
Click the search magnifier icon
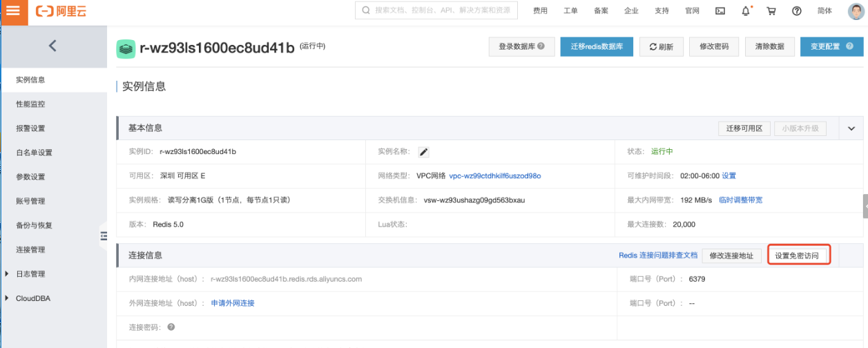(x=365, y=11)
